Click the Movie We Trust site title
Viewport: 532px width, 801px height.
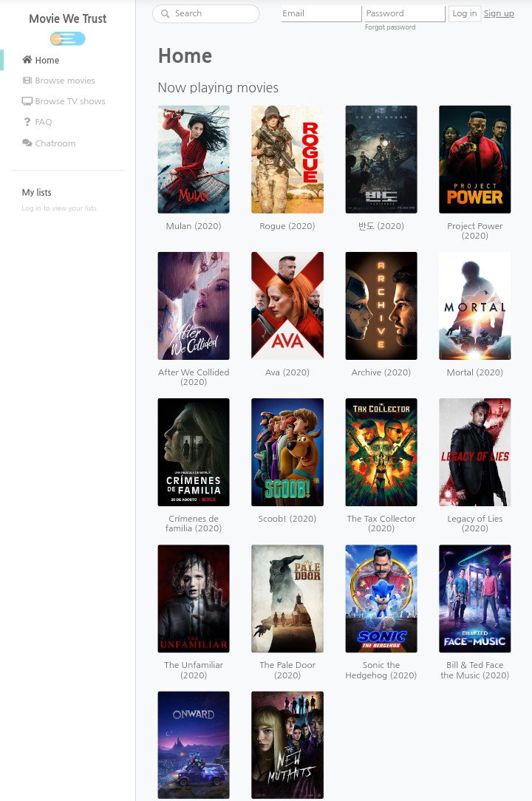(x=67, y=19)
